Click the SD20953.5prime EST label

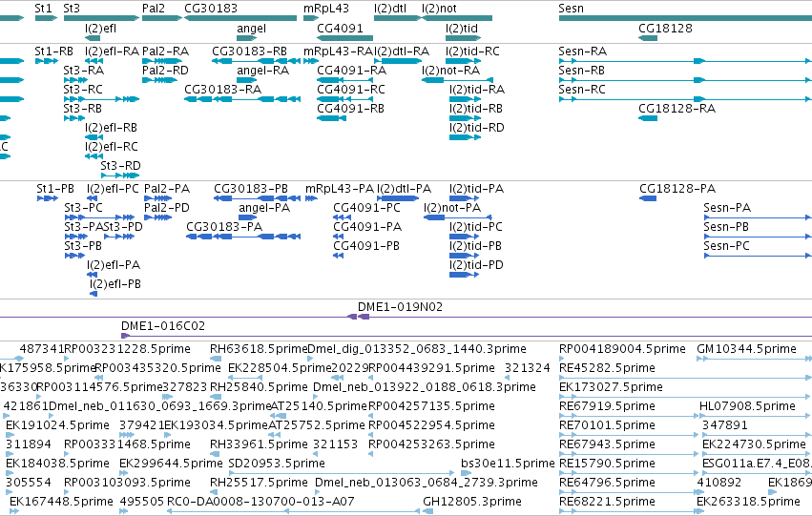pyautogui.click(x=277, y=464)
